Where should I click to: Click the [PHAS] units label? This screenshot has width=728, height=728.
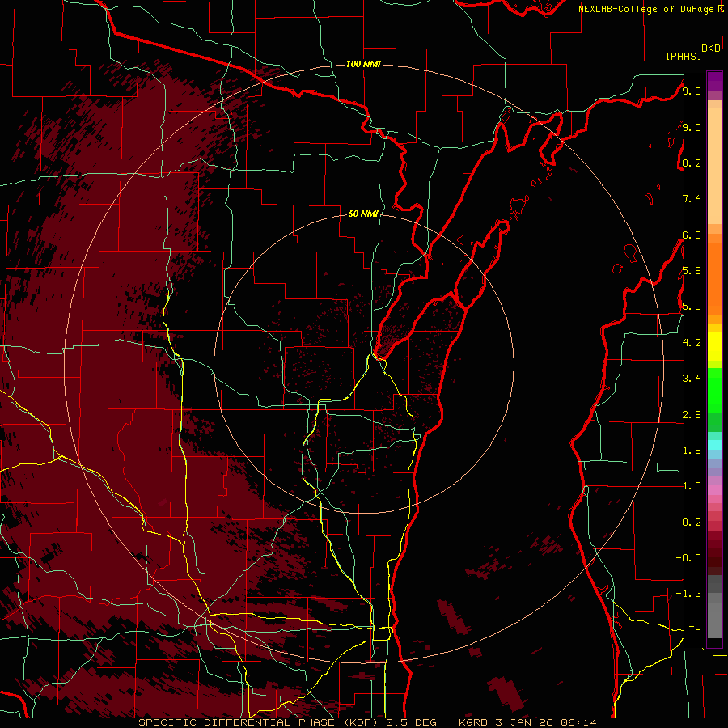684,57
